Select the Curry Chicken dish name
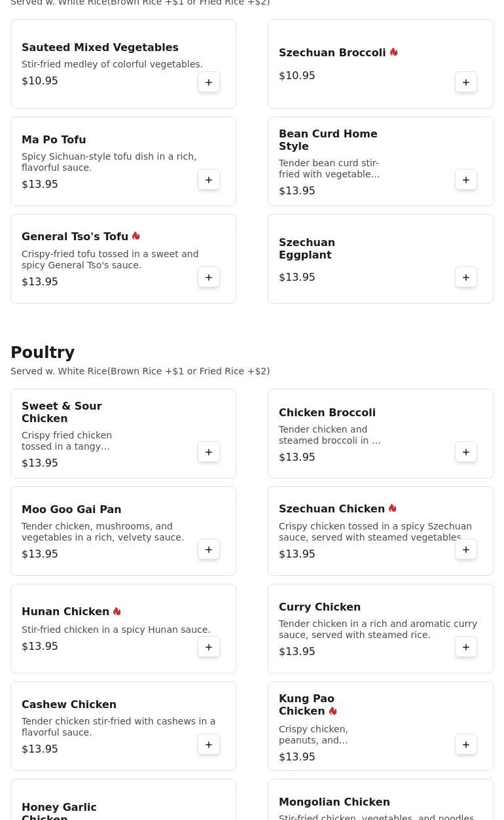 tap(319, 607)
